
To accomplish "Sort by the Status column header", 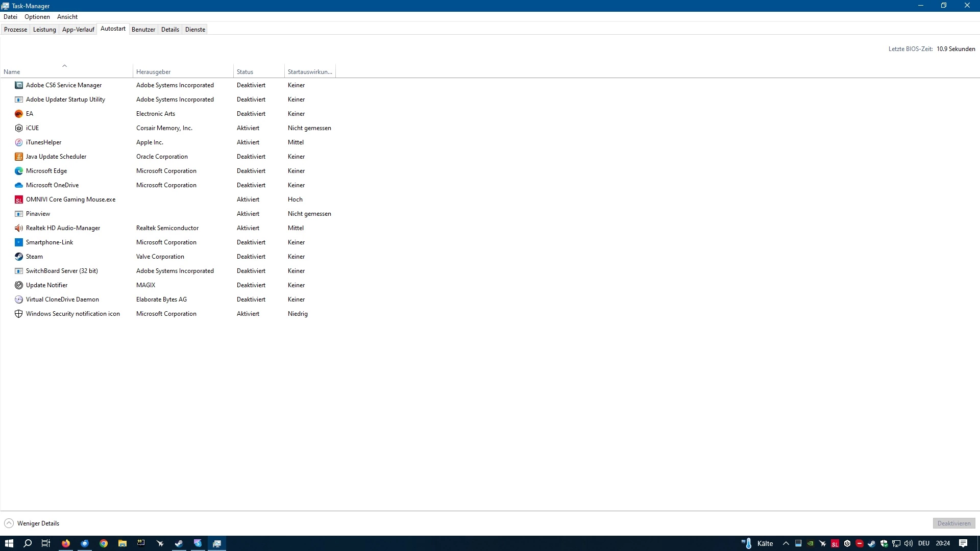I will point(259,71).
